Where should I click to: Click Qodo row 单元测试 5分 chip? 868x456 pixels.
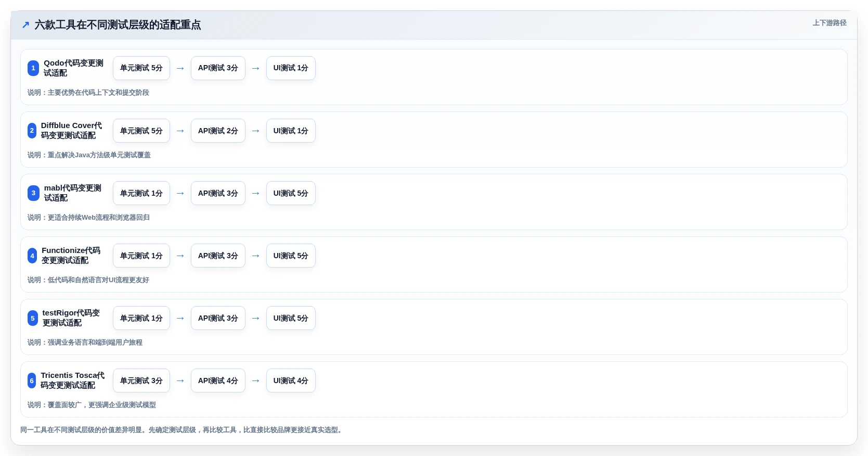(x=141, y=68)
